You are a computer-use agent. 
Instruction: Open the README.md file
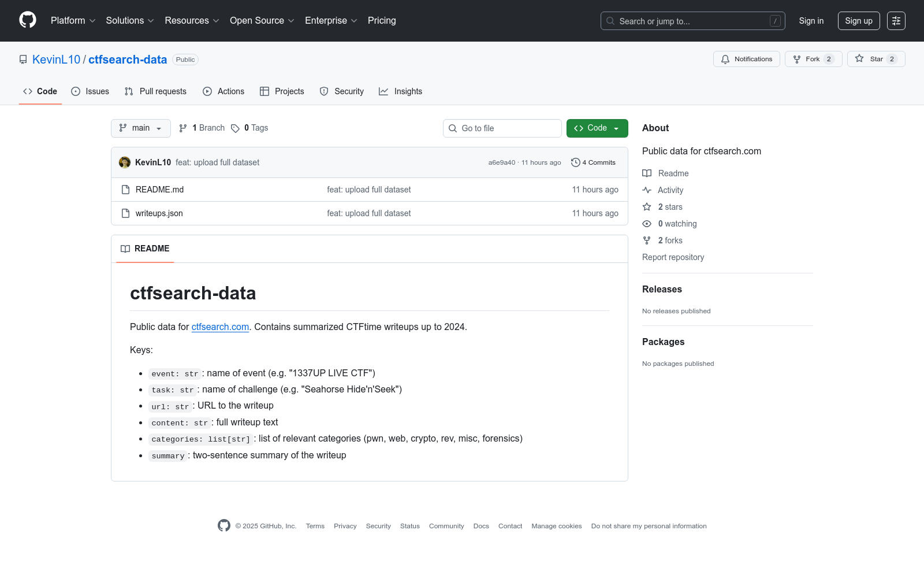[x=159, y=190]
